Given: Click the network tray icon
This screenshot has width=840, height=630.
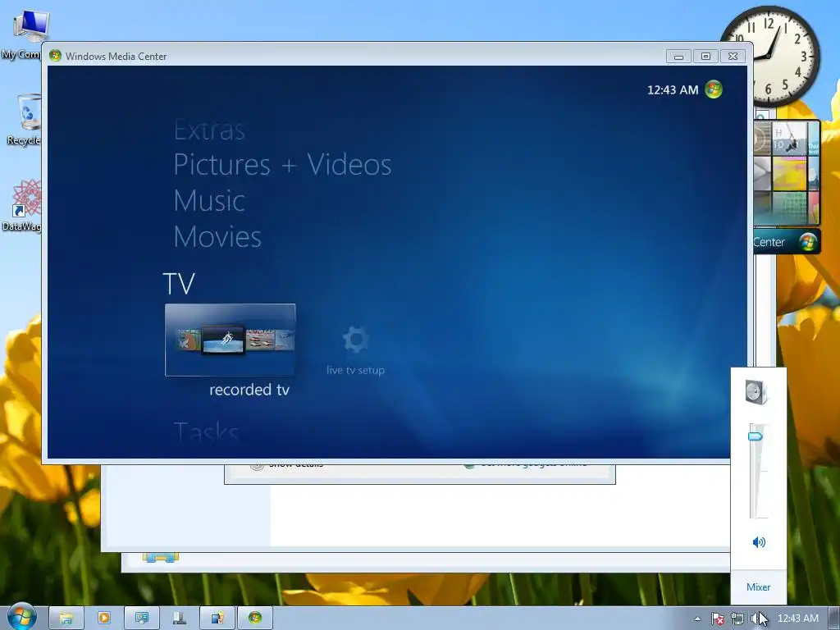Looking at the screenshot, I should click(x=737, y=619).
